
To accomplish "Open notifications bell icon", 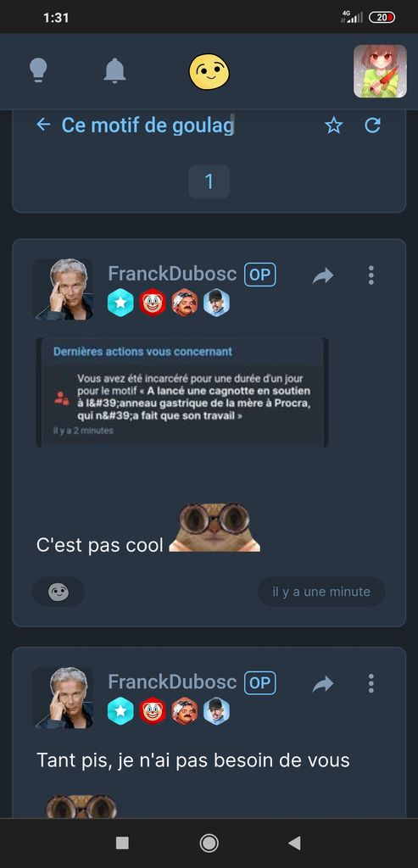I will click(x=114, y=71).
